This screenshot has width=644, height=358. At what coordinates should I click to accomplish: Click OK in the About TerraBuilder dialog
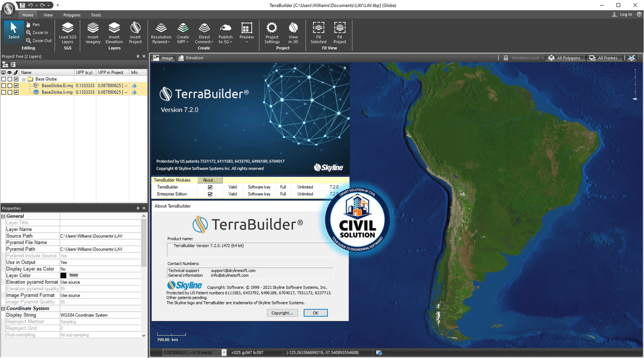point(316,313)
